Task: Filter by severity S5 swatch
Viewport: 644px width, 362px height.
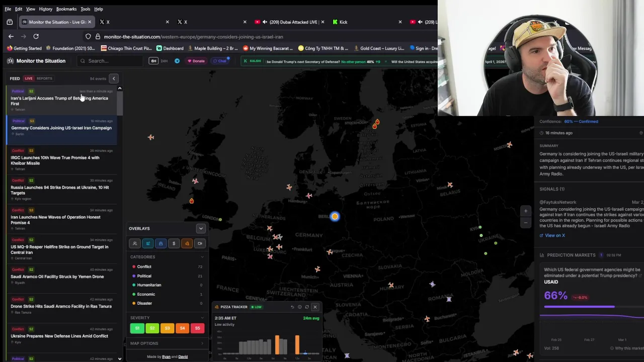Action: tap(197, 328)
